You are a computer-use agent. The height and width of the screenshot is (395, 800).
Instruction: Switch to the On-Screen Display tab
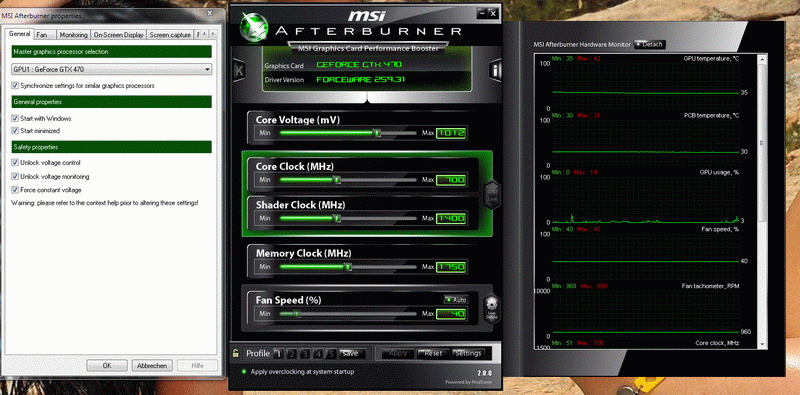coord(118,35)
